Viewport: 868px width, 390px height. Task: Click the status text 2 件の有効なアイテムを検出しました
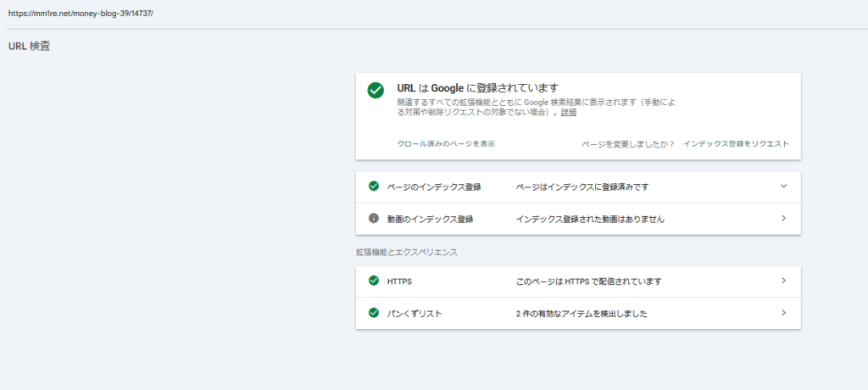[581, 314]
